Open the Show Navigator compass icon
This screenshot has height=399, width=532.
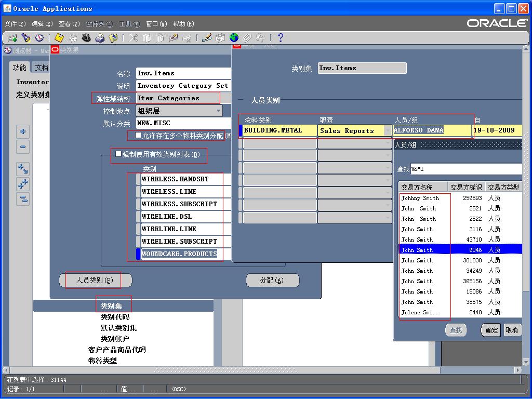(39, 37)
